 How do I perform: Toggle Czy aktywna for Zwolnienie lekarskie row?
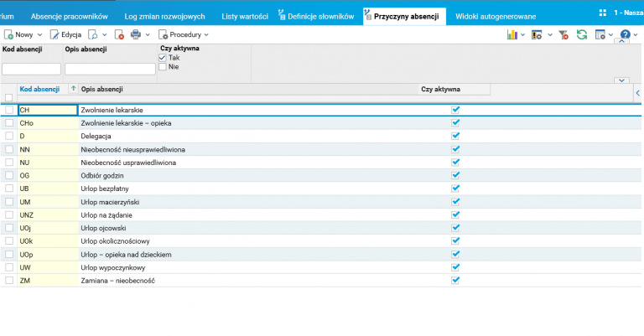pos(455,110)
